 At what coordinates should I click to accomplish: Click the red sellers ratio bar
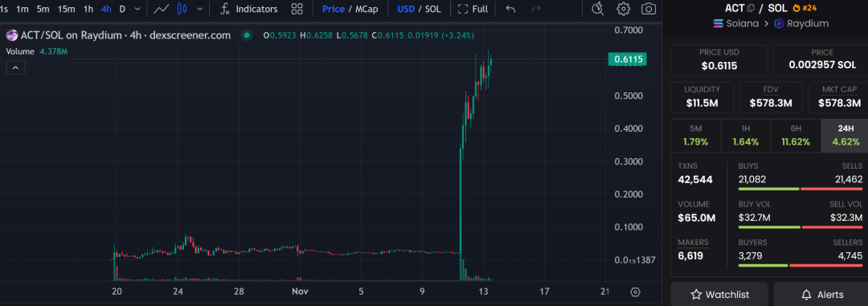(826, 266)
